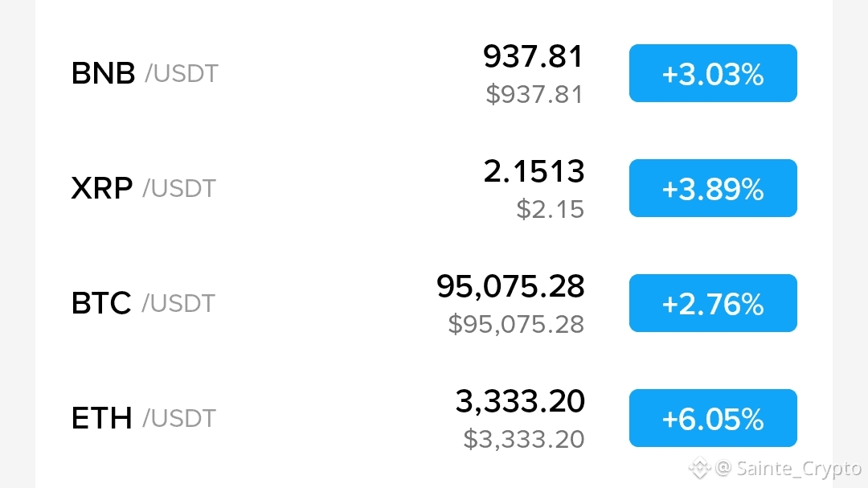Click the $937.81 fiat value
The image size is (868, 488).
coord(534,94)
